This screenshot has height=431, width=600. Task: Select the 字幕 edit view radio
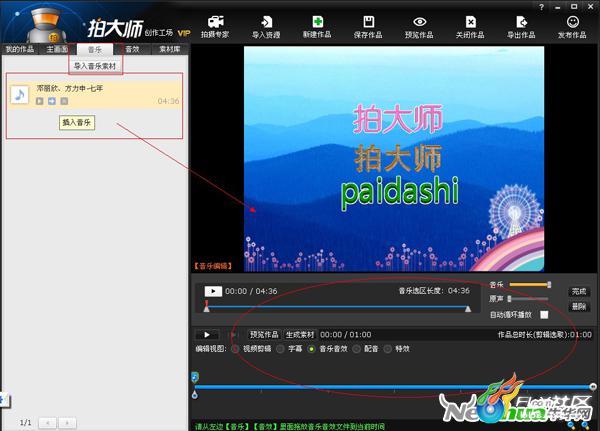click(280, 349)
